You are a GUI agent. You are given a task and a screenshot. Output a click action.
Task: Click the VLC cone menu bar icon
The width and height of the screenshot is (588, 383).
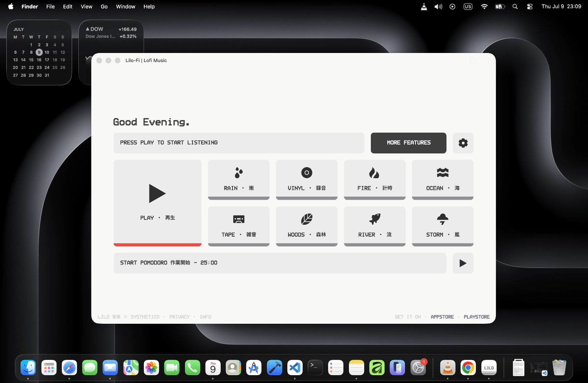pos(424,6)
